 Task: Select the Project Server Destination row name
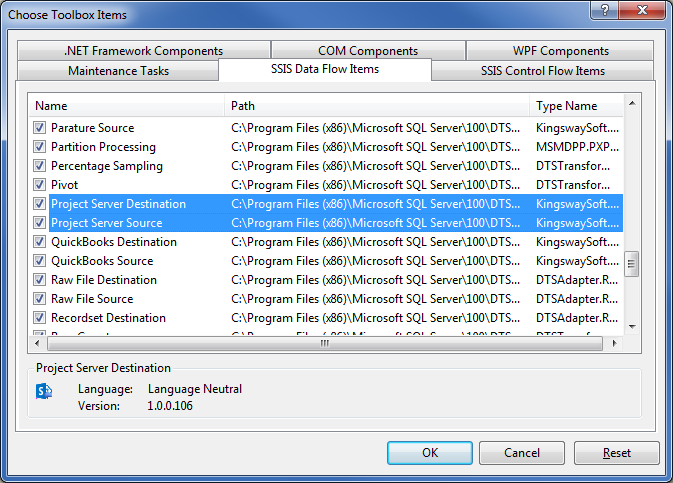click(118, 204)
